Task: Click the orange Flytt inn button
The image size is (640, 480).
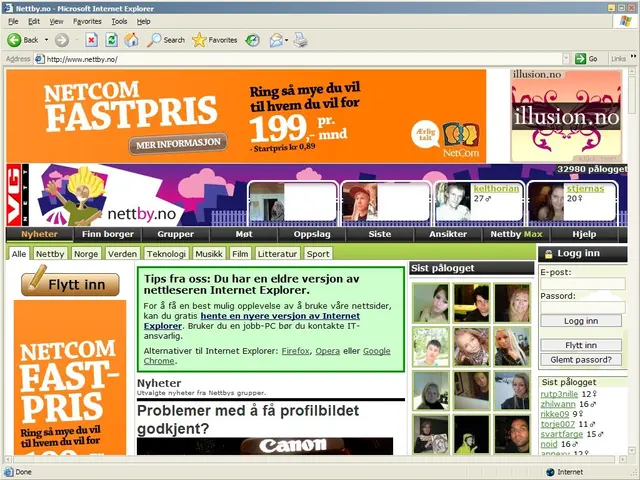Action: coord(70,285)
